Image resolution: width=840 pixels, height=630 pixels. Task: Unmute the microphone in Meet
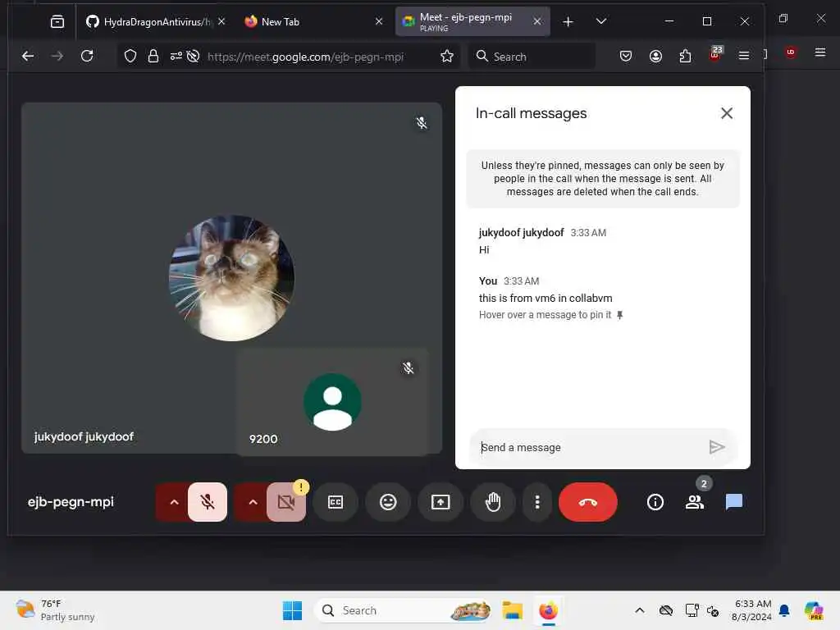[208, 502]
